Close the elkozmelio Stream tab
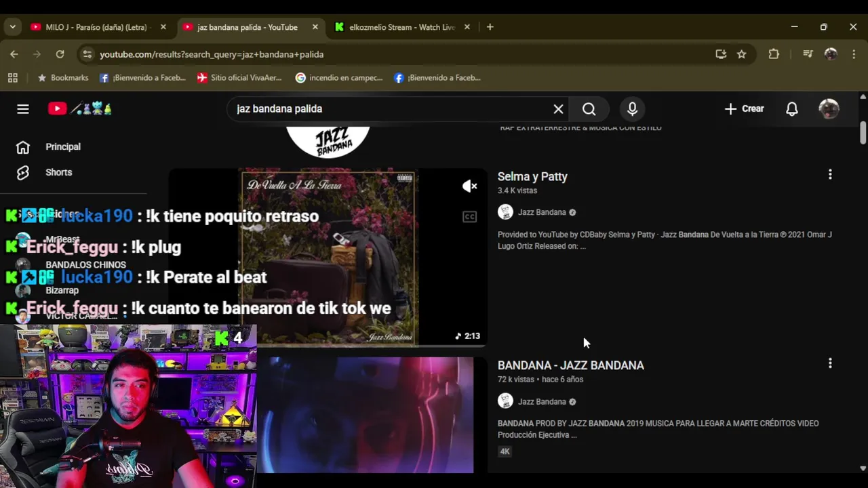The image size is (868, 488). click(467, 27)
